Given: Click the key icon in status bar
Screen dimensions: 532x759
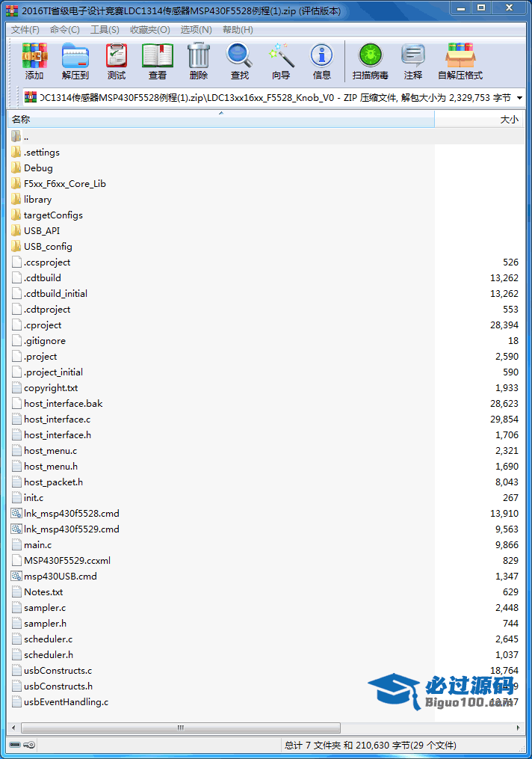Looking at the screenshot, I should tap(29, 745).
